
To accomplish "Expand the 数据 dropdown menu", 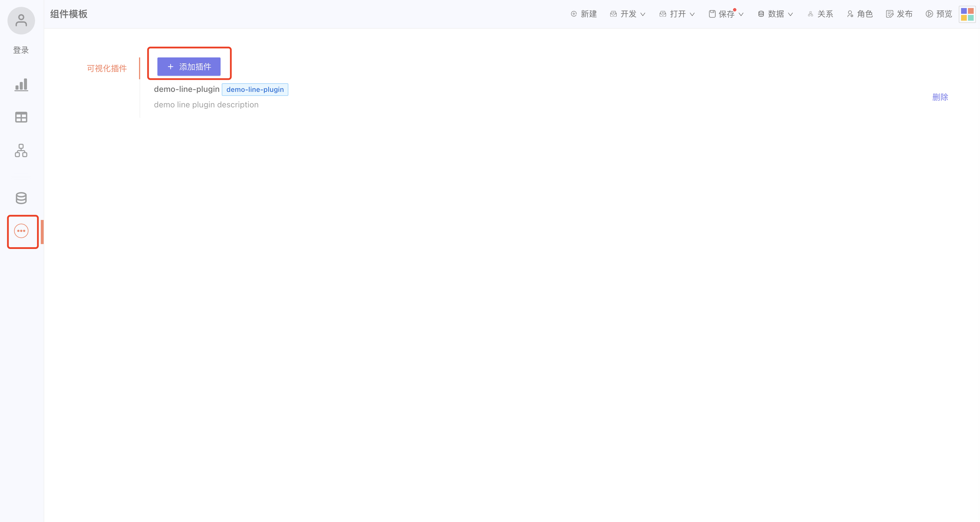I will point(775,14).
